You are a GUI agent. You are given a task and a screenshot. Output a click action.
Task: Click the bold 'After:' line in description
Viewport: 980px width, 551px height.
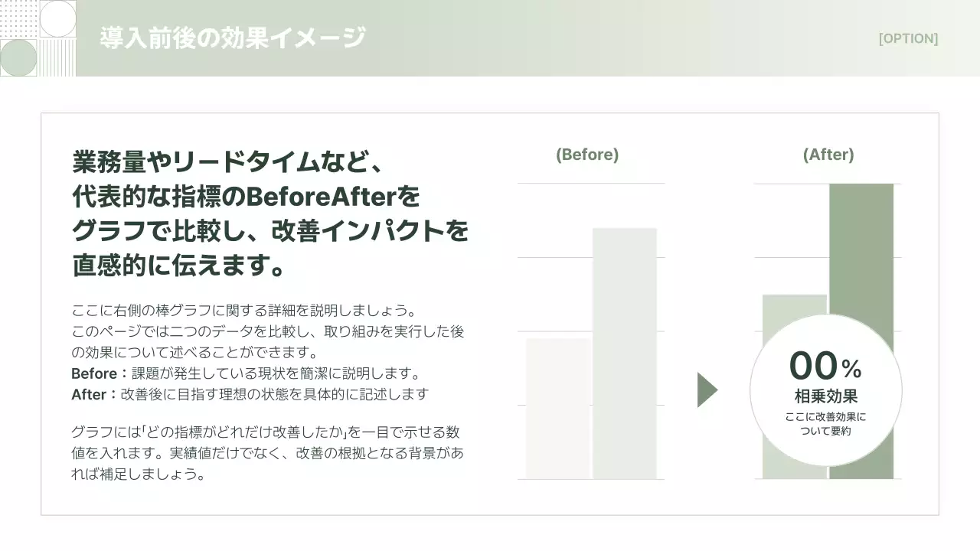pos(250,394)
